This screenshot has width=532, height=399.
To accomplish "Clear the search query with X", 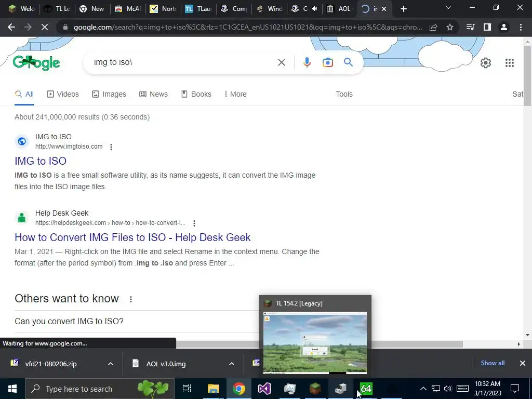I will [x=281, y=62].
